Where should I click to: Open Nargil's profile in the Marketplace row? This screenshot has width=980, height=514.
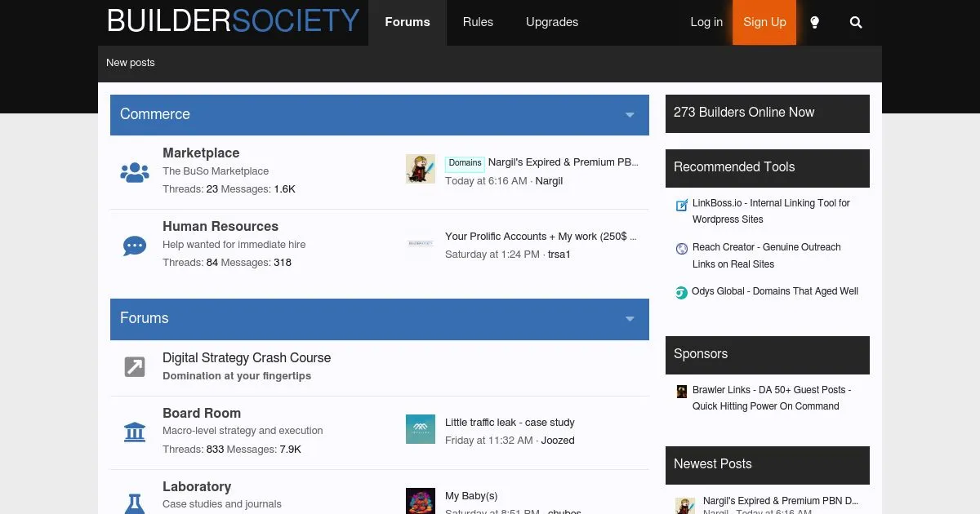549,181
